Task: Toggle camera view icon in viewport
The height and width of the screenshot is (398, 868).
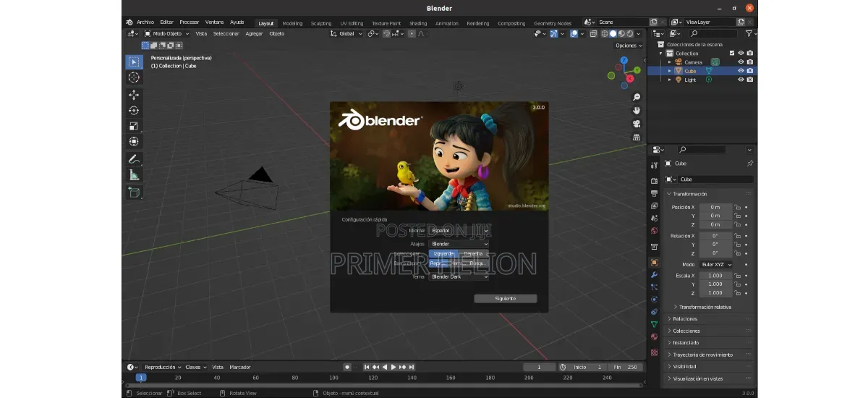Action: click(637, 124)
